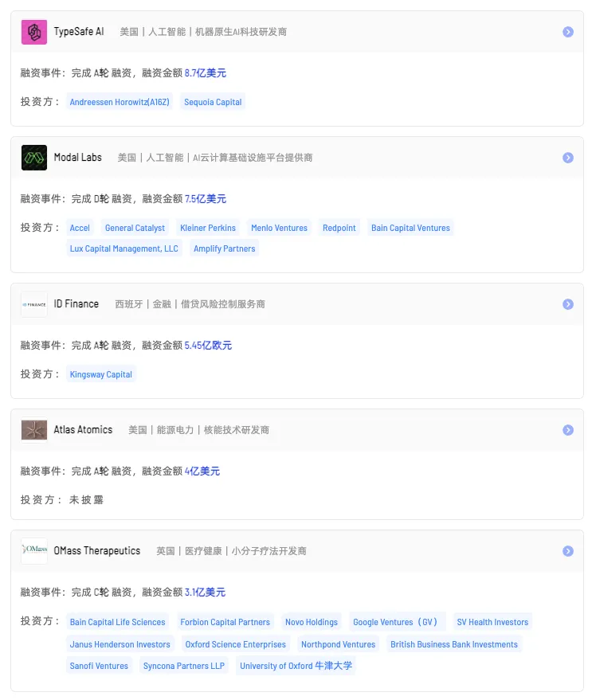Image resolution: width=592 pixels, height=700 pixels.
Task: Open OMass Therapeutics details arrow
Action: point(568,551)
